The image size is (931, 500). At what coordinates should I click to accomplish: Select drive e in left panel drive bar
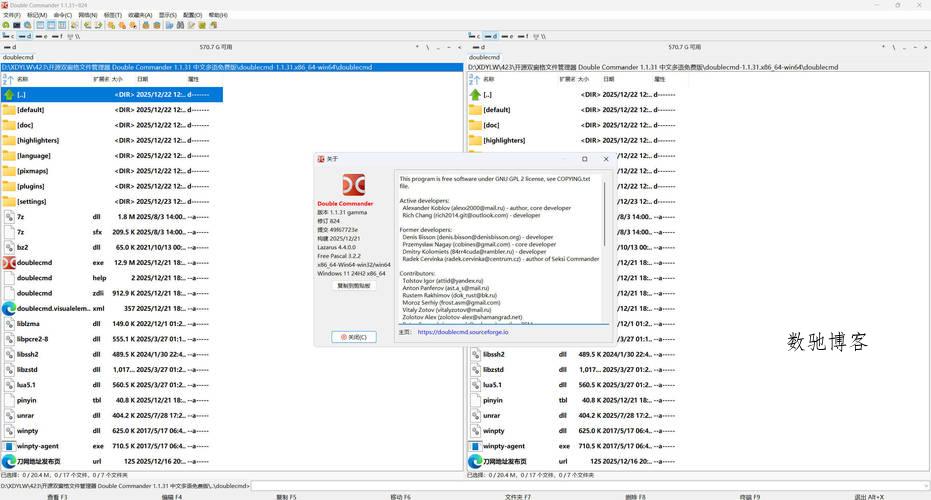point(42,36)
